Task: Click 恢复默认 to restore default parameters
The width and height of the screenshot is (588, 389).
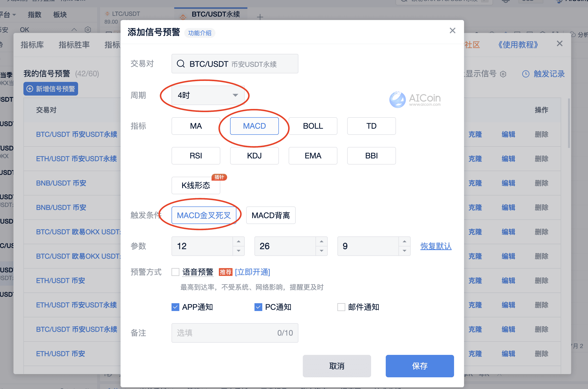Action: [436, 246]
